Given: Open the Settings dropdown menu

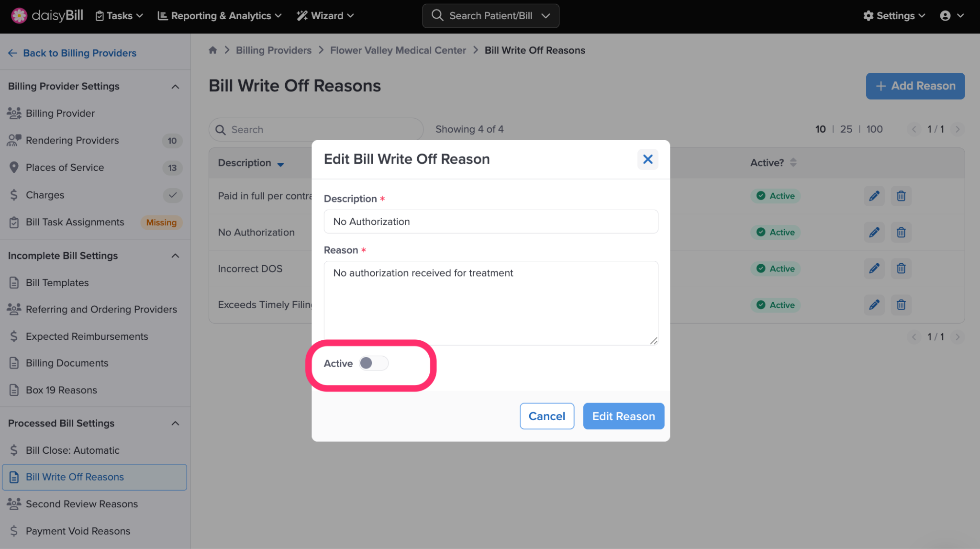Looking at the screenshot, I should tap(894, 16).
